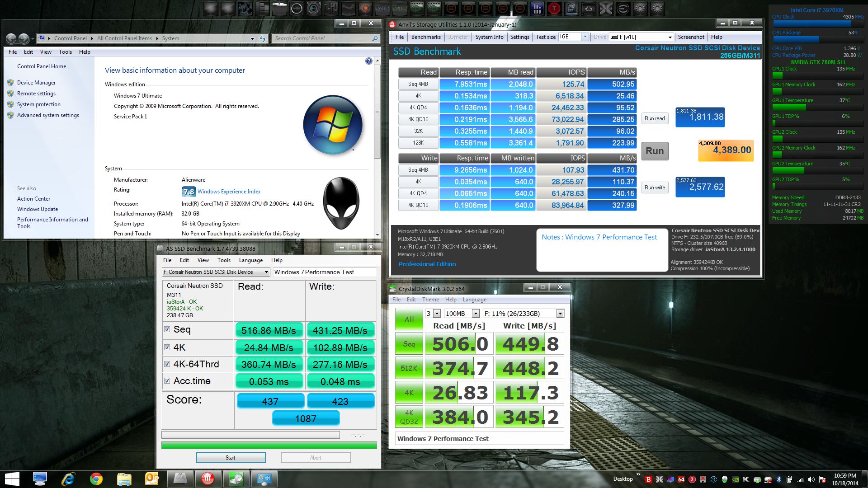Open the 100MB test size dropdown
The image size is (868, 488).
[476, 314]
